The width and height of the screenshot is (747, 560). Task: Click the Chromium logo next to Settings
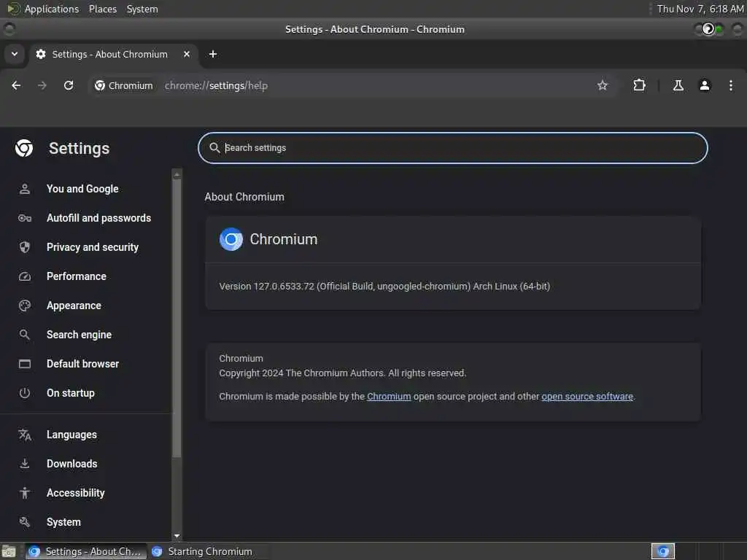point(24,148)
